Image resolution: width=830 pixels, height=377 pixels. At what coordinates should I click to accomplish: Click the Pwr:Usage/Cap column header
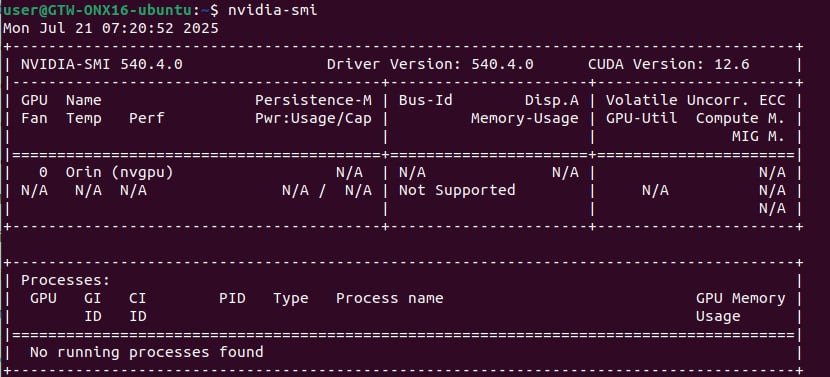[313, 118]
